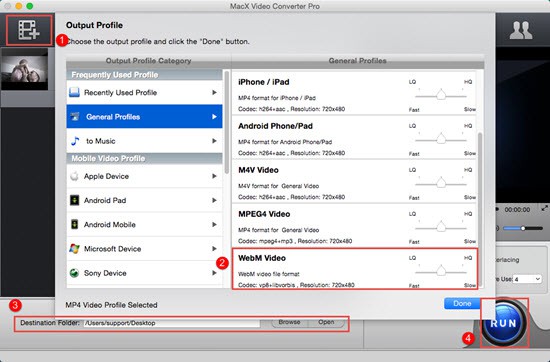This screenshot has width=550, height=362.
Task: Click the RUN button
Action: 504,323
